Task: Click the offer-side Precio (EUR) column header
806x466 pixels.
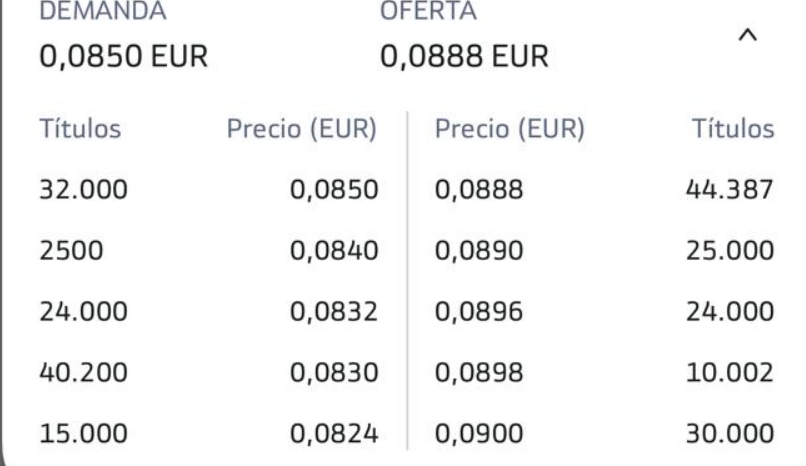Action: pos(510,129)
